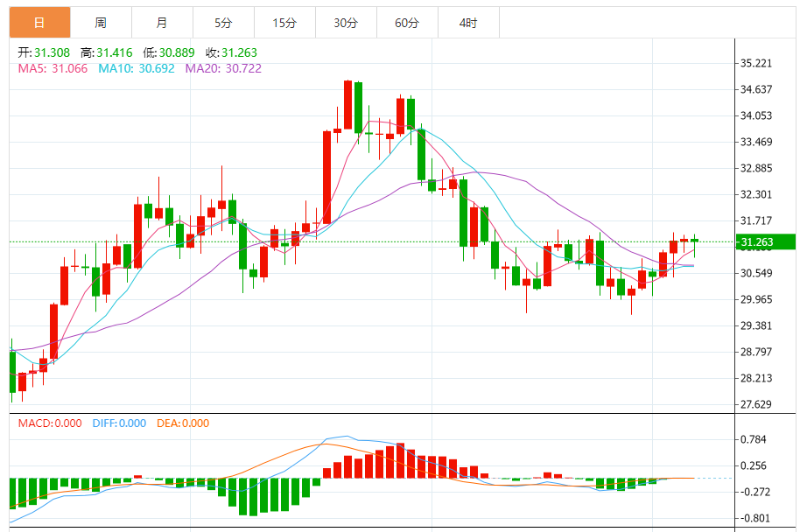The width and height of the screenshot is (800, 532).
Task: Click the MA10: 30.692 indicator label
Action: [137, 68]
